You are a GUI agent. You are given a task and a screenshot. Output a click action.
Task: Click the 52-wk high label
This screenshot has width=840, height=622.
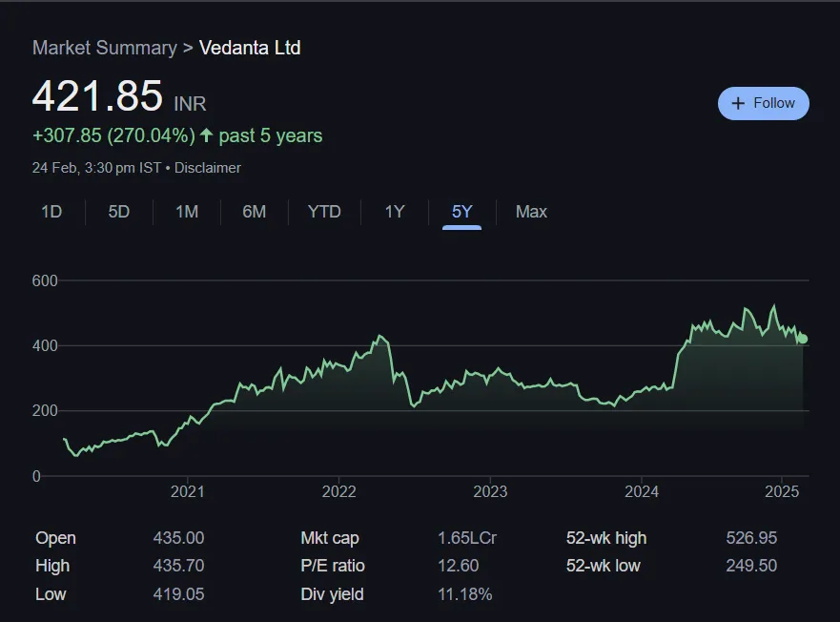pyautogui.click(x=606, y=538)
